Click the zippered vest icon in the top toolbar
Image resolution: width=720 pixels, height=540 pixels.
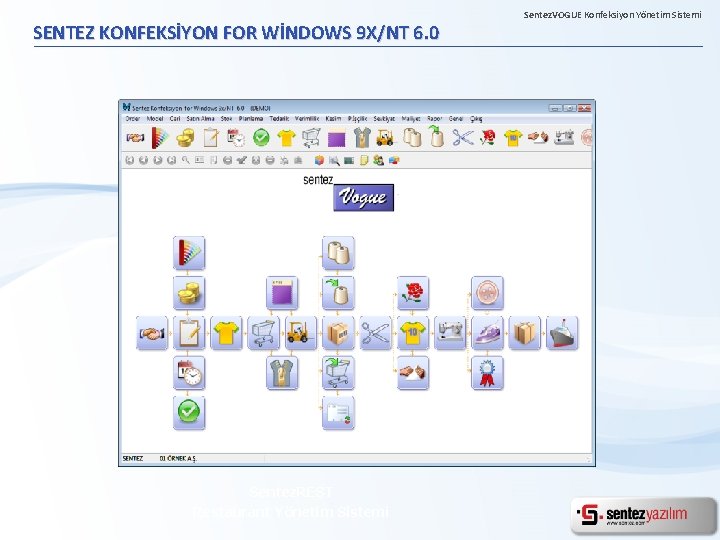362,138
